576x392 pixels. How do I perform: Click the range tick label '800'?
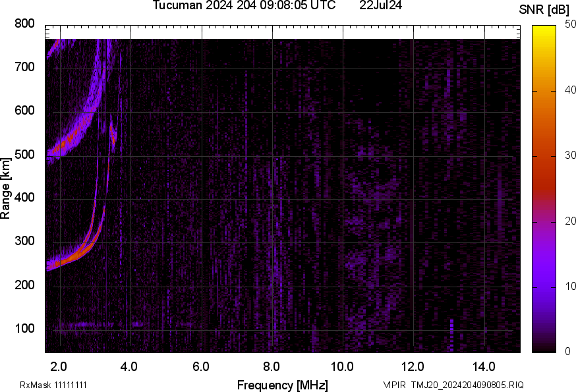(24, 24)
